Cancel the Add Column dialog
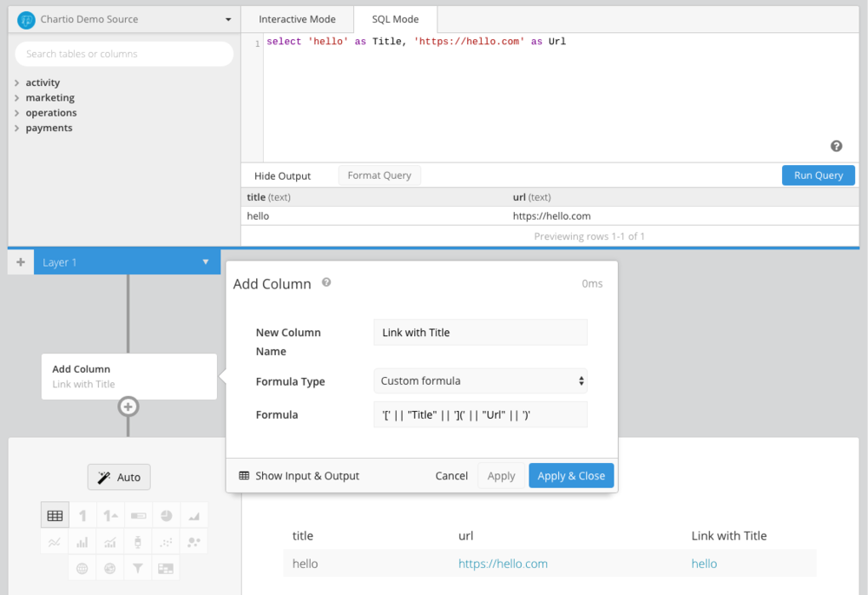 [x=451, y=475]
